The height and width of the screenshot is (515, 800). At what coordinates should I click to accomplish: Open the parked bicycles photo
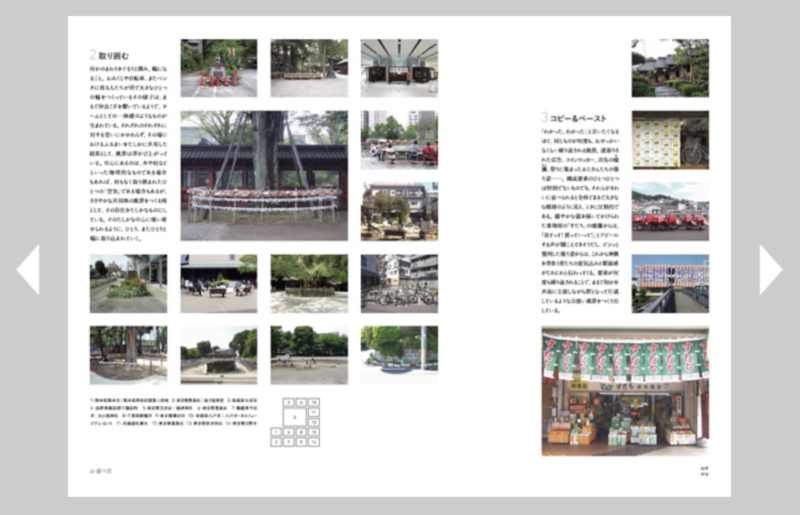click(x=399, y=283)
